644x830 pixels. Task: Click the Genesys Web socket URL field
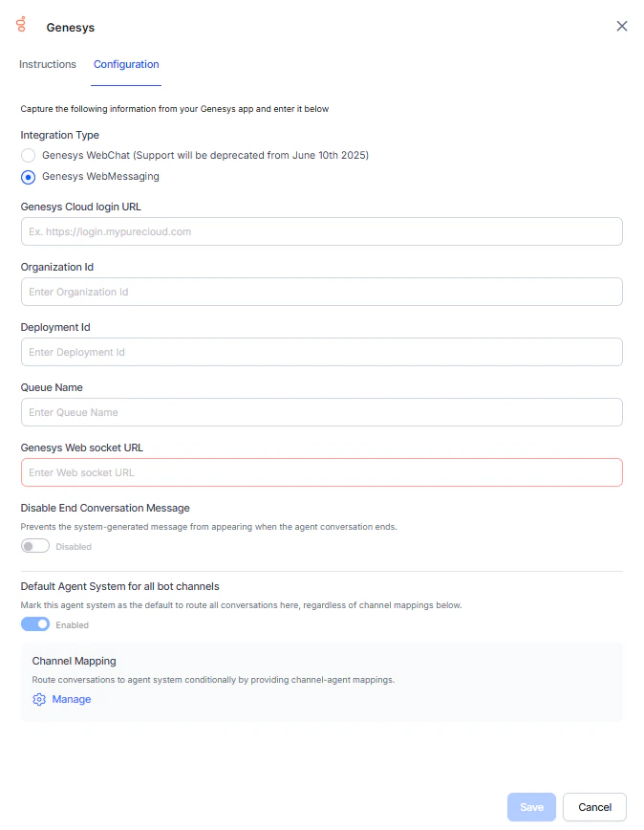click(x=321, y=472)
